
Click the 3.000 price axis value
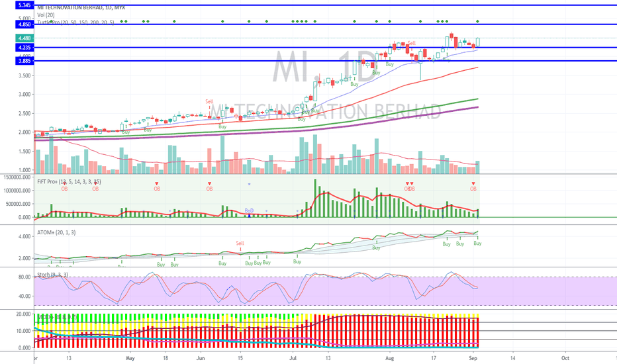[x=24, y=95]
